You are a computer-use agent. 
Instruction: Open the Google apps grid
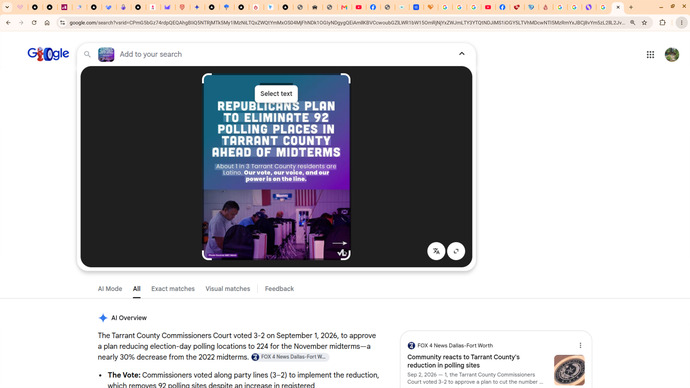pyautogui.click(x=650, y=55)
